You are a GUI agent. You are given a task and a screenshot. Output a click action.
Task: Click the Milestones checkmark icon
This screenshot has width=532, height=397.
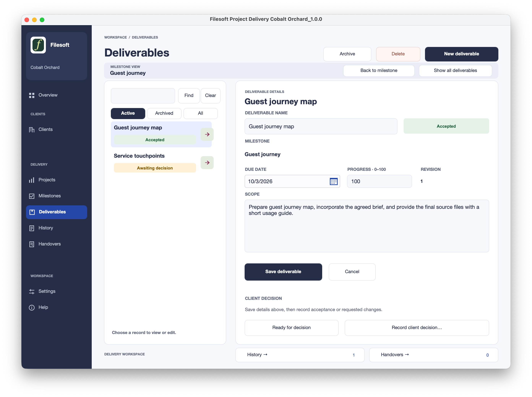32,196
